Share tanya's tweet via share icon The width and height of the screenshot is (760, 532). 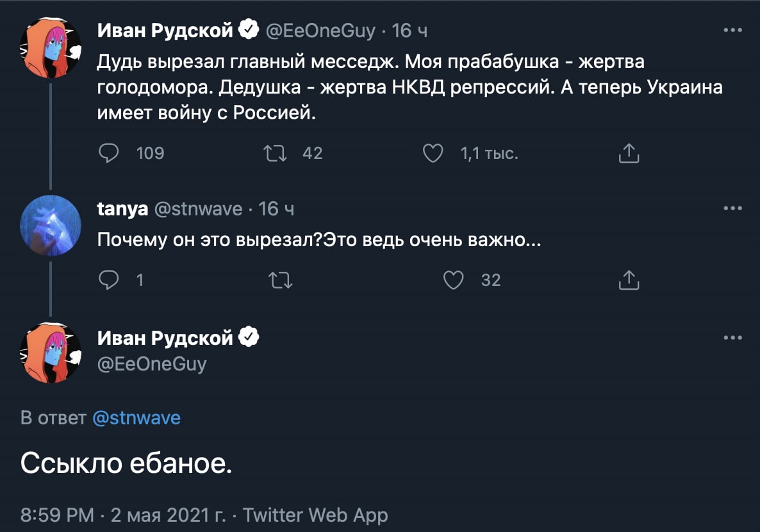coord(629,280)
